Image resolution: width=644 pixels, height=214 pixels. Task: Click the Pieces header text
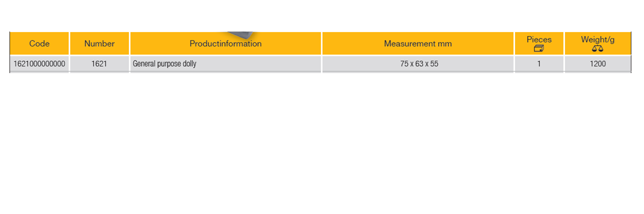(x=539, y=39)
